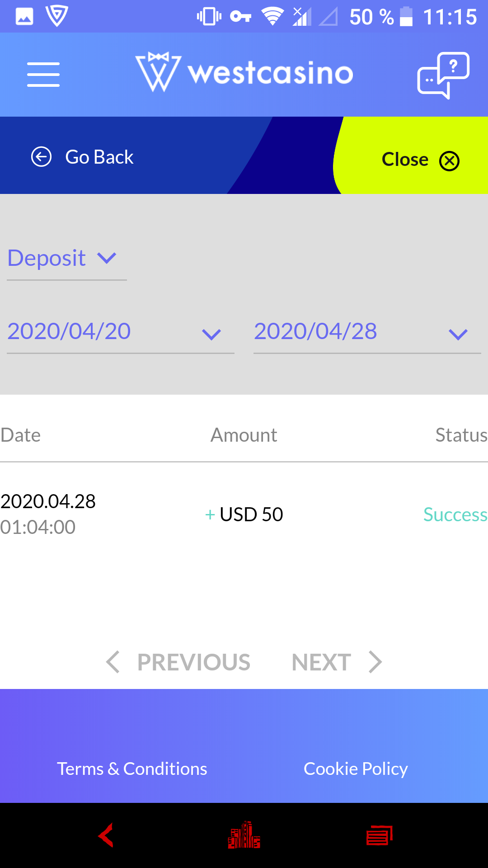The width and height of the screenshot is (488, 868).
Task: Expand the Deposit transaction type dropdown
Action: [x=66, y=259]
